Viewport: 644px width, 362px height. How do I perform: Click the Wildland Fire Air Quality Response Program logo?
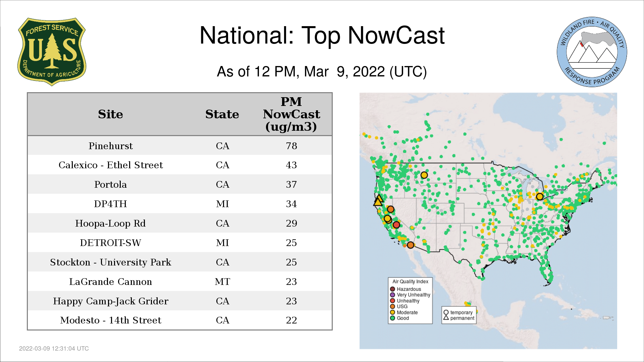point(592,52)
